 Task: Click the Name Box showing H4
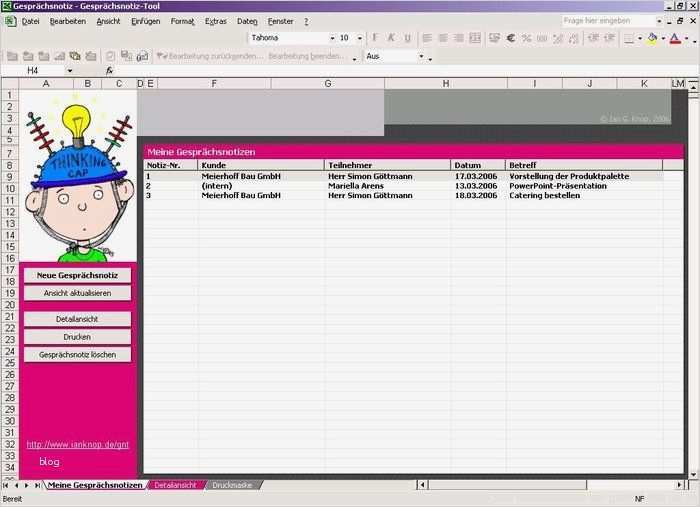33,71
